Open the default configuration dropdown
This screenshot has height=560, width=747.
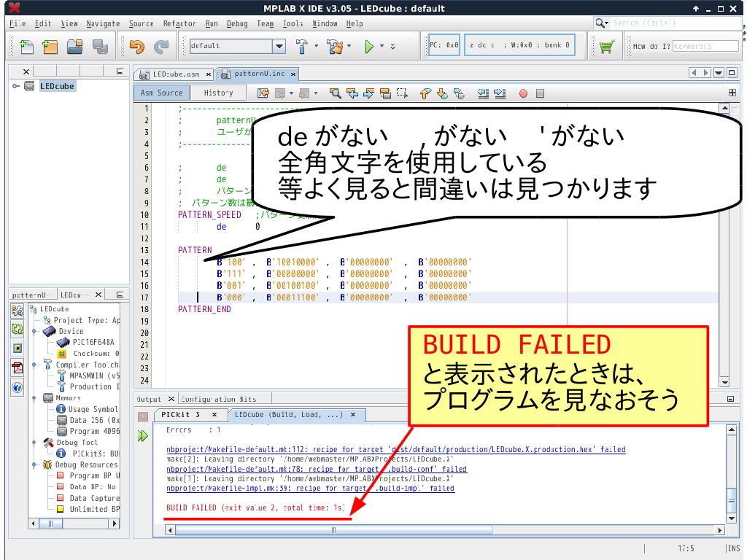pyautogui.click(x=279, y=46)
